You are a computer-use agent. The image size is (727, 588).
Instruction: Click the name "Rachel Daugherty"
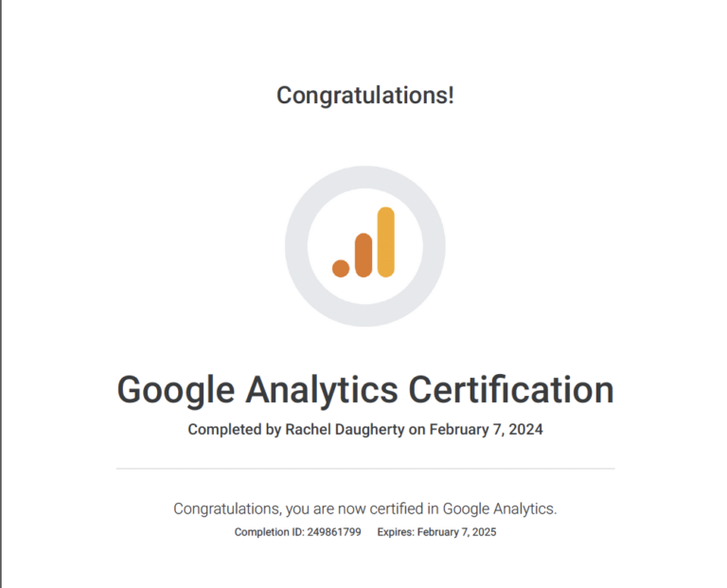[x=345, y=430]
